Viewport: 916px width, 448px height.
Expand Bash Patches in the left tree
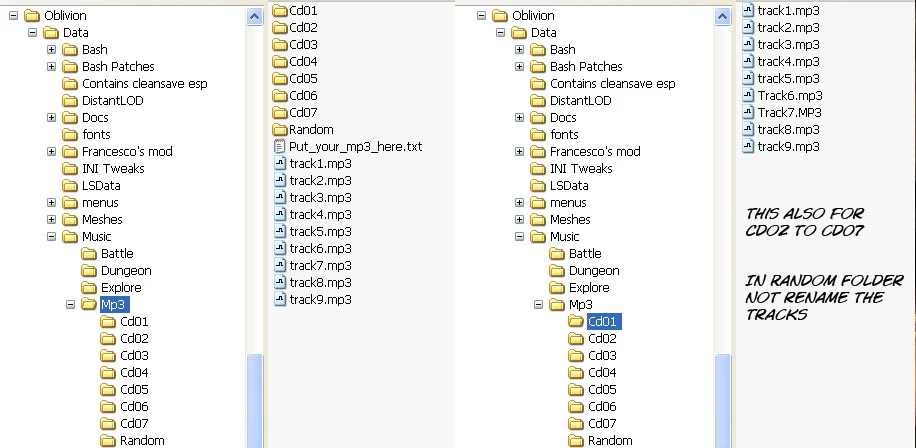(x=51, y=67)
